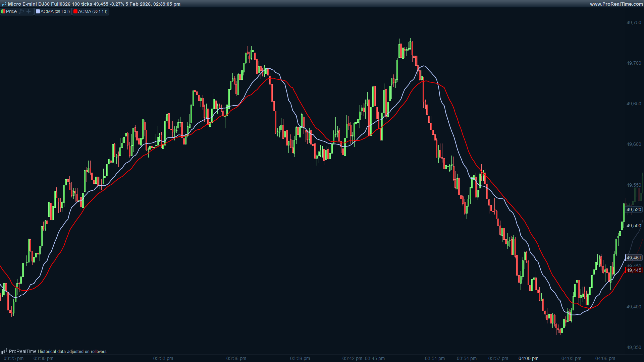Click the Micro E-mini DJ30 chart title
The width and height of the screenshot is (644, 362).
click(x=94, y=4)
